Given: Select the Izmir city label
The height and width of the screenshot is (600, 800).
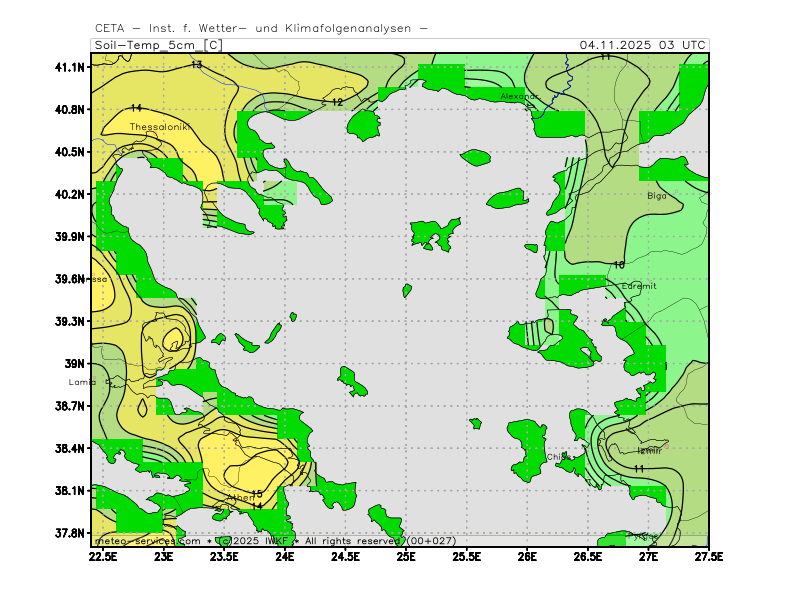Looking at the screenshot, I should (649, 450).
